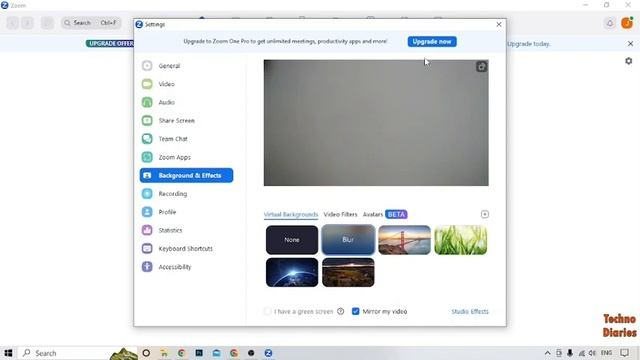Viewport: 640px width, 360px height.
Task: Open Windows Start menu
Action: 8,353
